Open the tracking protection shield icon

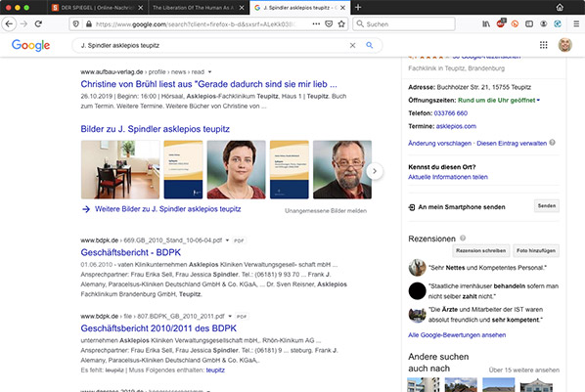click(75, 23)
